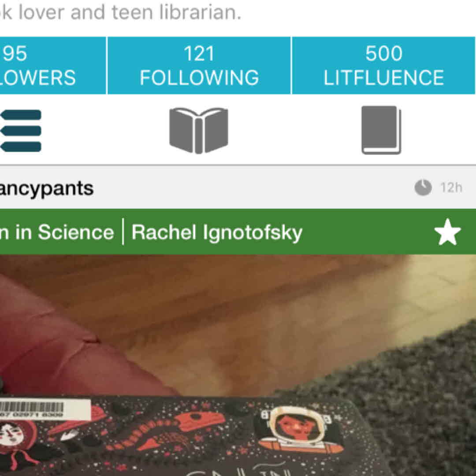
Task: Open the 121 Following tile
Action: click(x=199, y=66)
